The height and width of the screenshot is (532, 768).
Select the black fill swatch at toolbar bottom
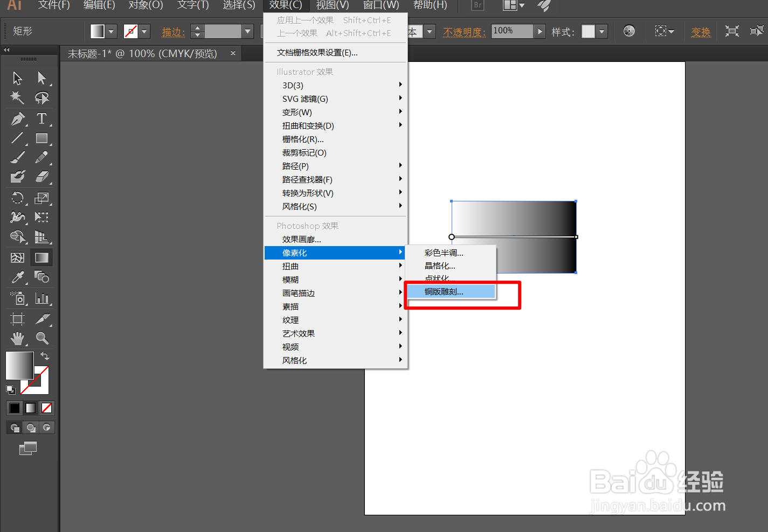pos(13,408)
